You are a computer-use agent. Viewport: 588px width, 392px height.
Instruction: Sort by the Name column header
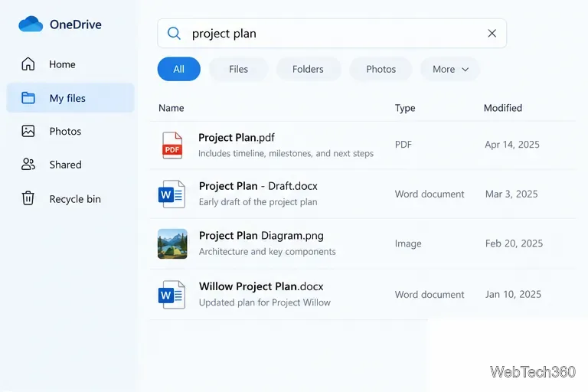tap(171, 108)
